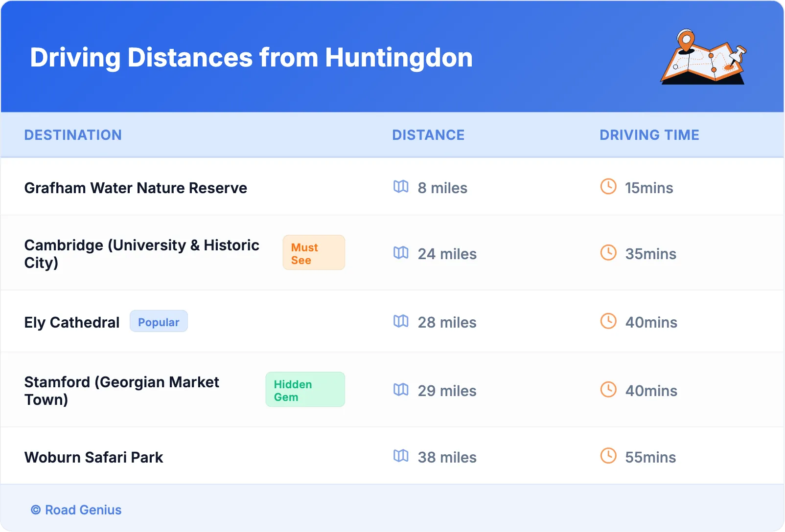Click the 40mins value in Ely Cathedral row

651,323
